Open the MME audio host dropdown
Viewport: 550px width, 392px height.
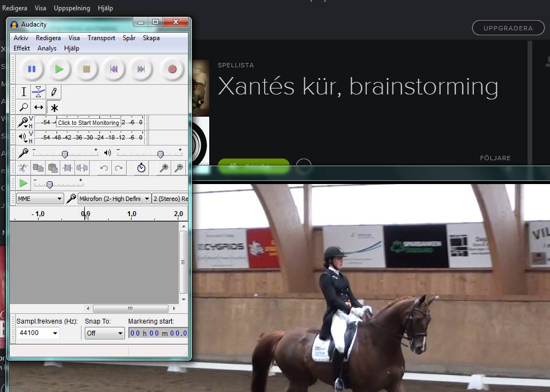(40, 199)
